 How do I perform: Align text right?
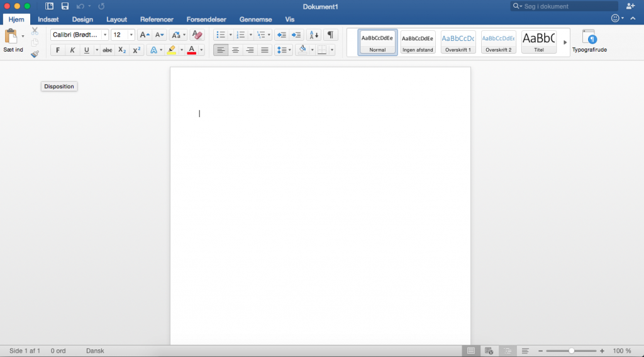(x=250, y=50)
